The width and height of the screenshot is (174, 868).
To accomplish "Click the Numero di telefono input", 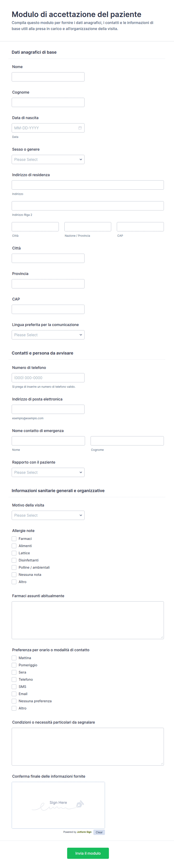I will pyautogui.click(x=48, y=378).
